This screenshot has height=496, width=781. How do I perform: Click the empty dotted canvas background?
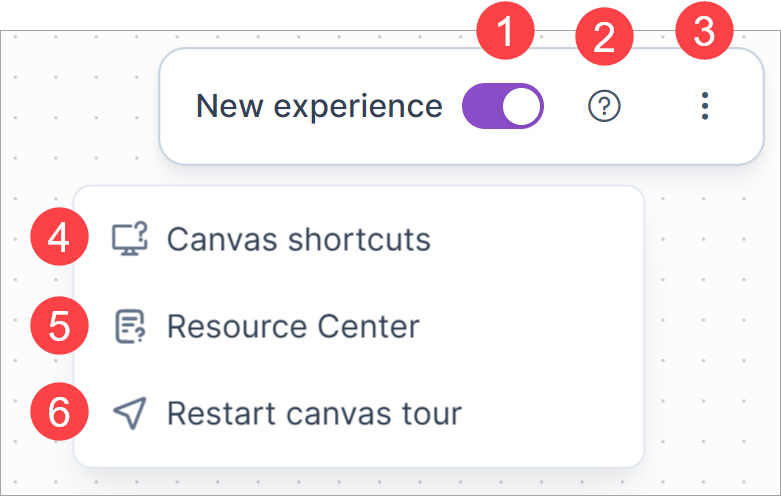coord(710,330)
